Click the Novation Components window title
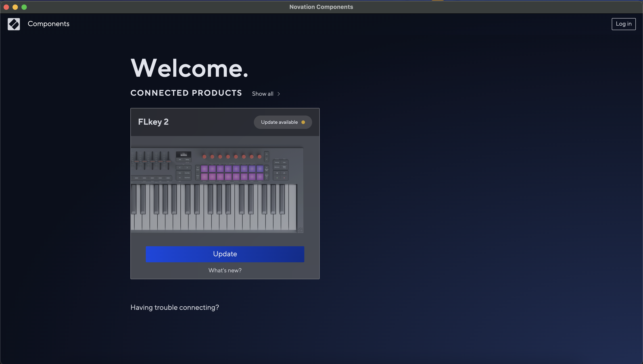 [x=321, y=7]
